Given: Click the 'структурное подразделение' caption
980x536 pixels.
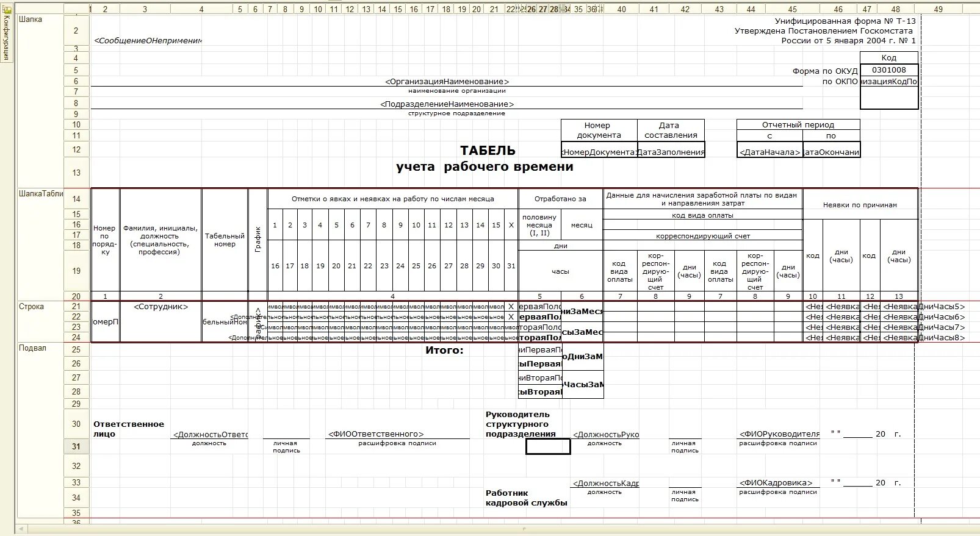Looking at the screenshot, I should [456, 113].
